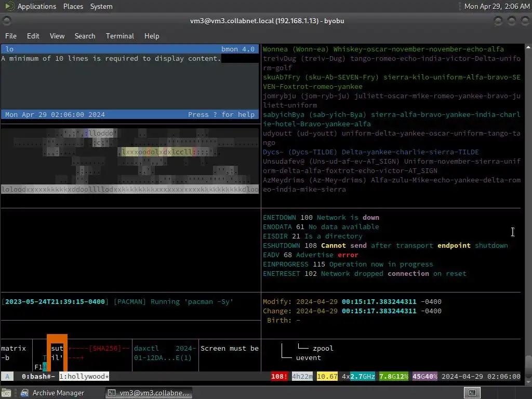Click the daxctl text in bottom pane
The width and height of the screenshot is (532, 399).
coord(146,349)
